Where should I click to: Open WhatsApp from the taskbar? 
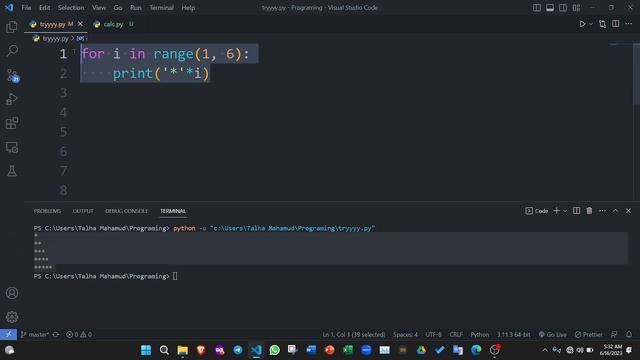[275, 350]
